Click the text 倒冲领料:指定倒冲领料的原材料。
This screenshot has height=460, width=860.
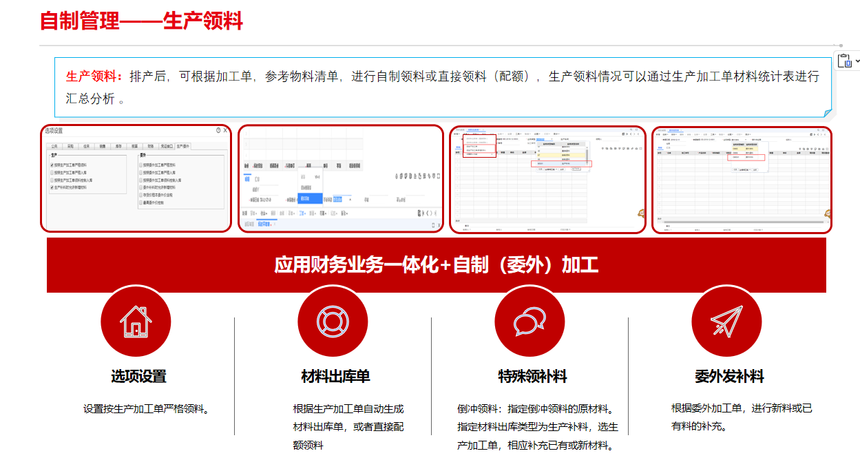535,409
